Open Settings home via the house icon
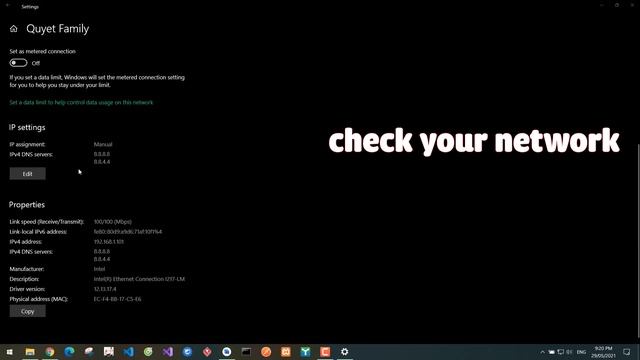640x360 pixels. (x=13, y=29)
